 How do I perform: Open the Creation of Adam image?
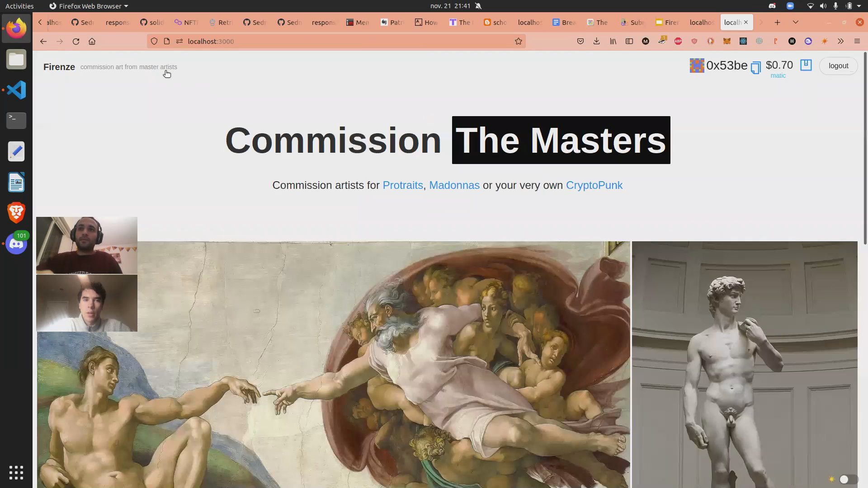(334, 364)
